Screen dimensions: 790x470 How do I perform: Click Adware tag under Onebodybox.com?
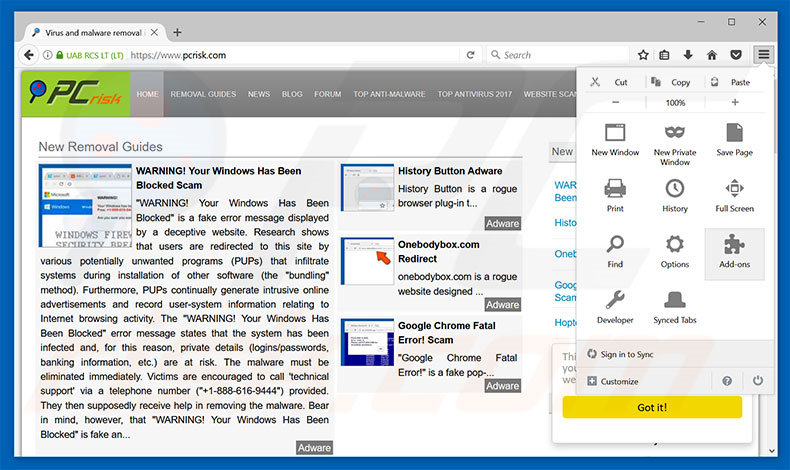coord(502,304)
